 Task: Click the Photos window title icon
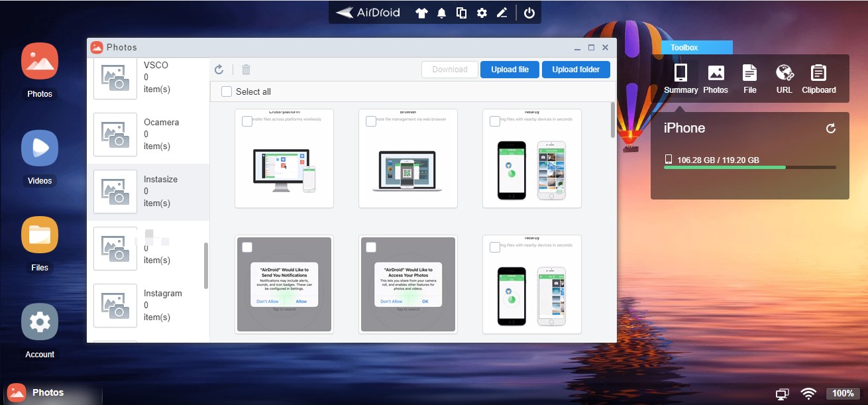[x=97, y=47]
